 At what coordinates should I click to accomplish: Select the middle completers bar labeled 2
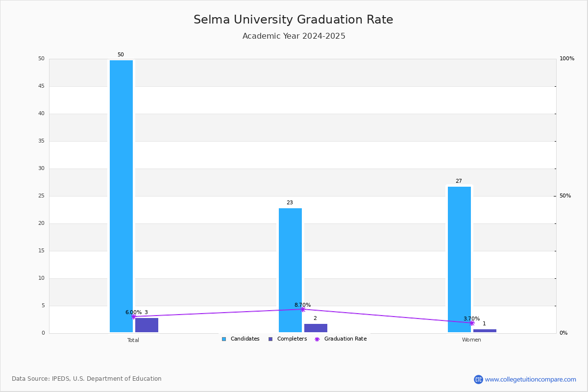316,328
